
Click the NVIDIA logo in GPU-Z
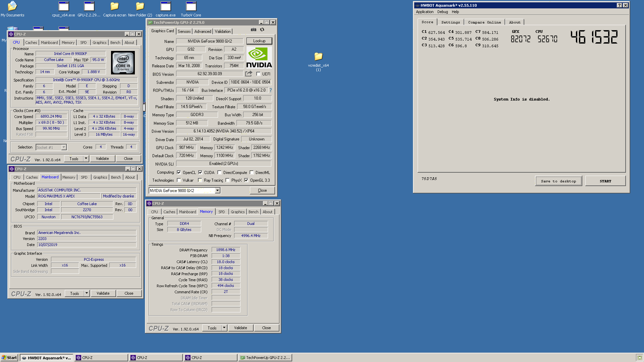pos(259,57)
